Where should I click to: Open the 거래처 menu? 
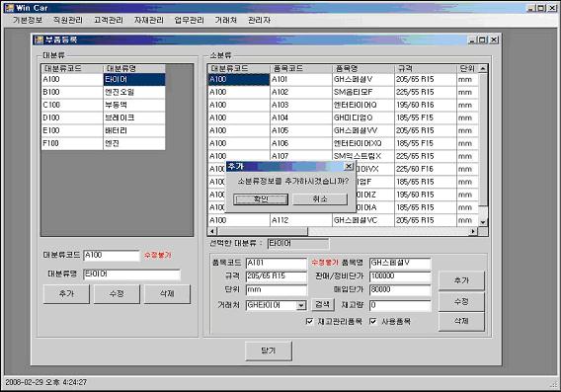(x=226, y=20)
